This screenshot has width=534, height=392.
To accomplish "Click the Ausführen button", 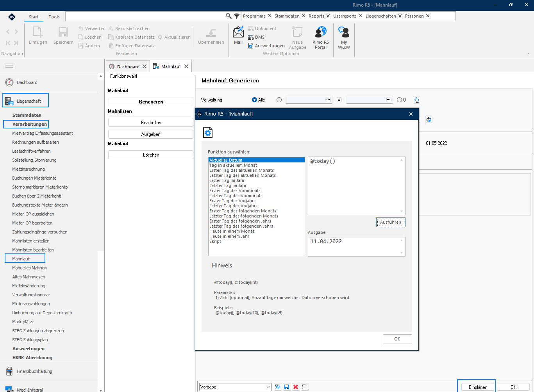I will coord(391,222).
